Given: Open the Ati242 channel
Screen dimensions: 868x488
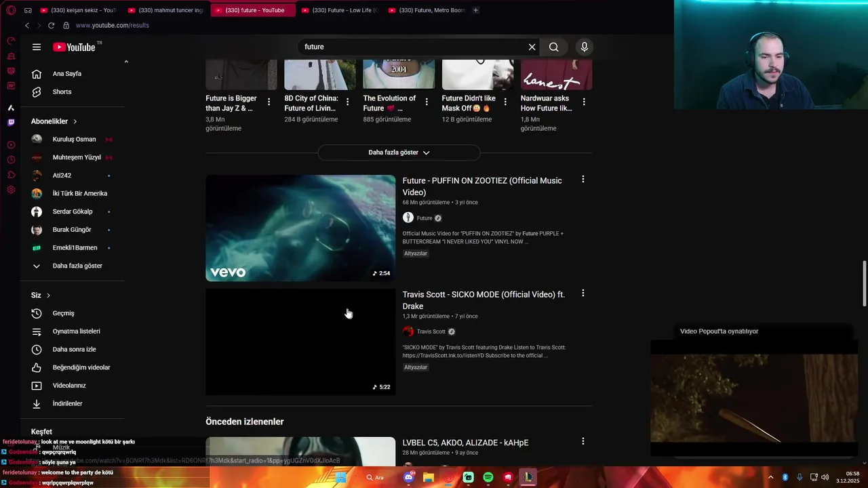Looking at the screenshot, I should coord(73,176).
